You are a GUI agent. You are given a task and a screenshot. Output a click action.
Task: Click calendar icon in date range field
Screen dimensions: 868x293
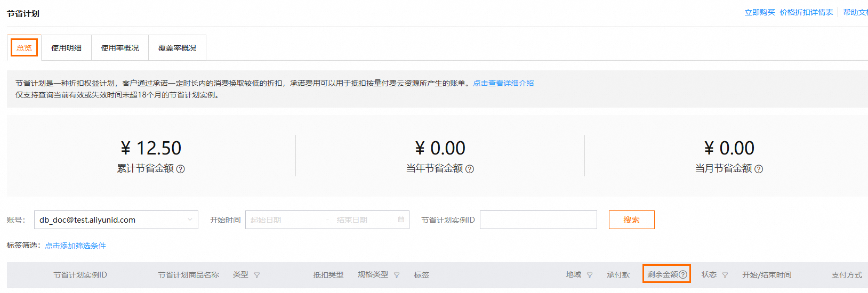tap(401, 220)
